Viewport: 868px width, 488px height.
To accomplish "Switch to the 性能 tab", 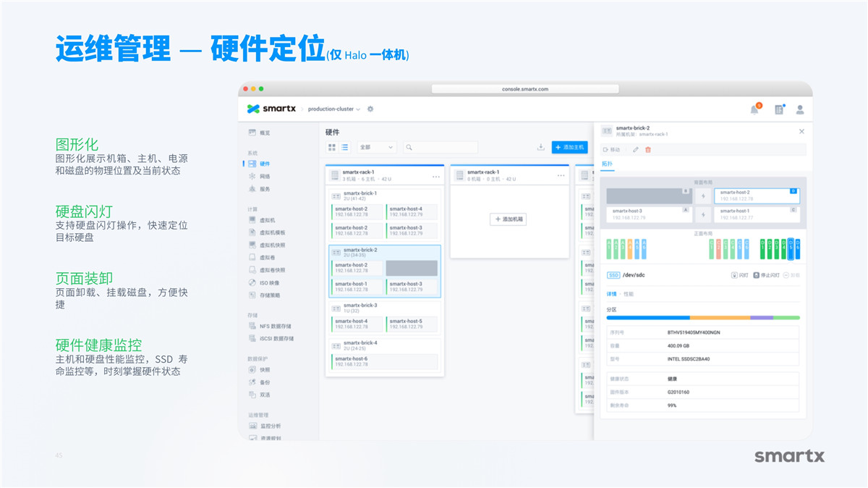I will tap(629, 295).
